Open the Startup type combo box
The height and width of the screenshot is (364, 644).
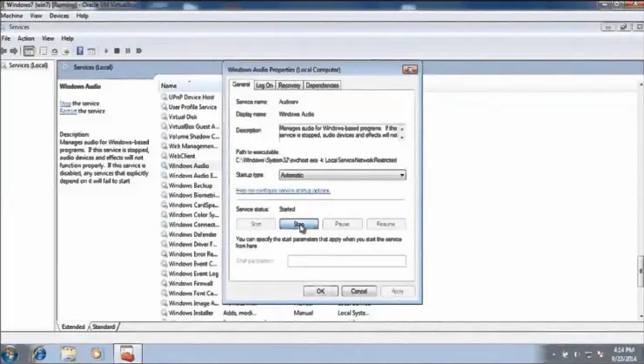[342, 175]
